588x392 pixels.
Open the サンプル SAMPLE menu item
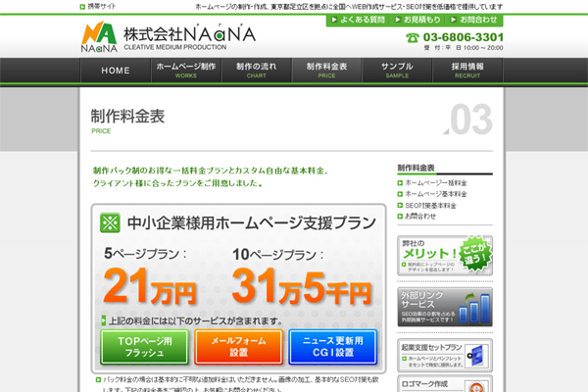coord(397,71)
